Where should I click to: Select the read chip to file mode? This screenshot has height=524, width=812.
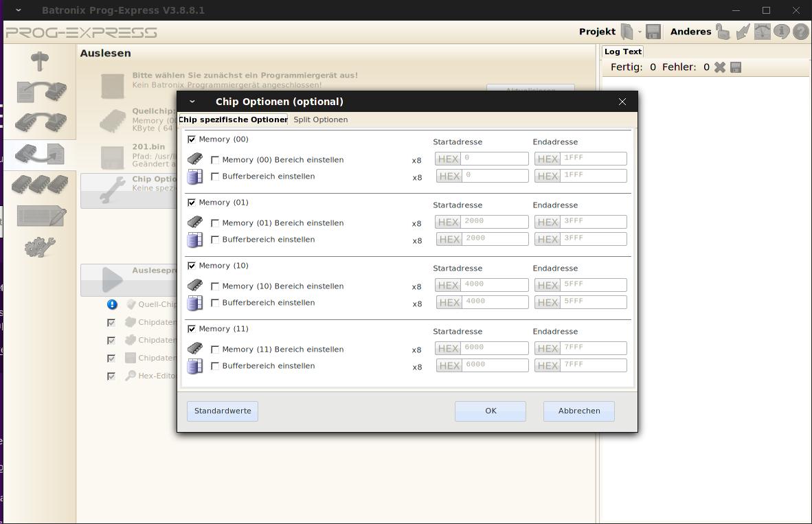40,154
